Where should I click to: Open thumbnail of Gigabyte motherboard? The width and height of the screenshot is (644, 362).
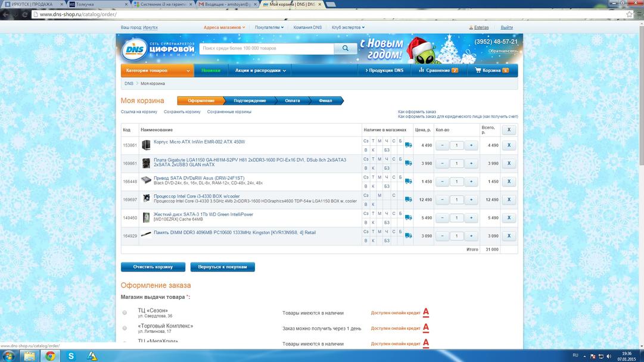click(x=146, y=163)
